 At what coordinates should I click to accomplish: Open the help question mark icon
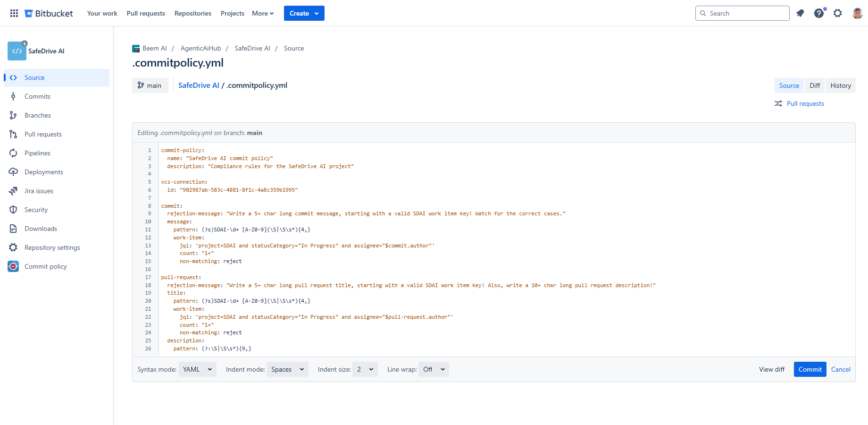[x=819, y=13]
